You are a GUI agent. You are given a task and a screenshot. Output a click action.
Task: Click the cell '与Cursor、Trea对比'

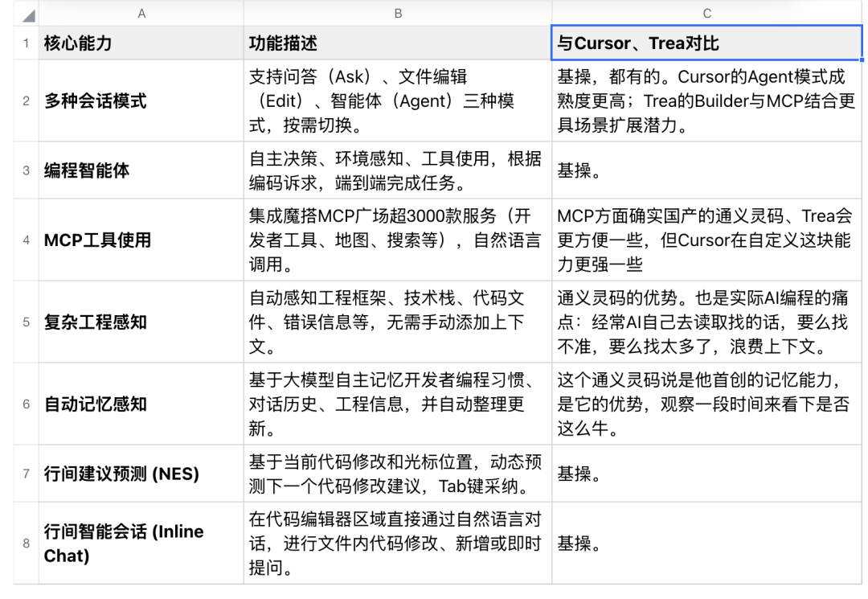(707, 43)
